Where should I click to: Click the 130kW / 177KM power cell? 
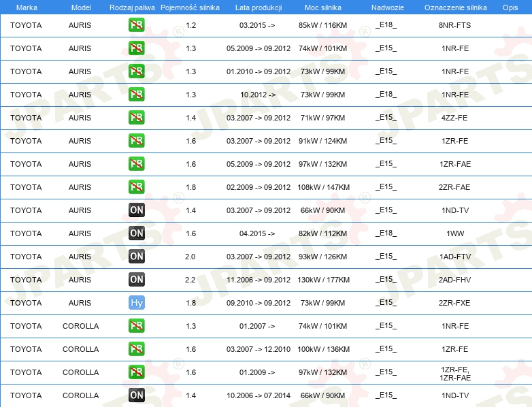(x=323, y=280)
